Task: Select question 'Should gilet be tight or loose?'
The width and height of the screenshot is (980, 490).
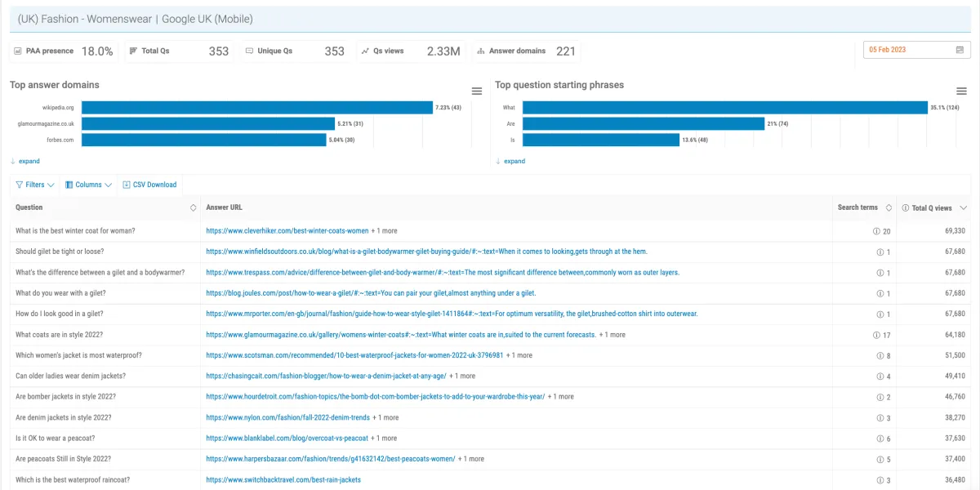Action: (x=60, y=252)
